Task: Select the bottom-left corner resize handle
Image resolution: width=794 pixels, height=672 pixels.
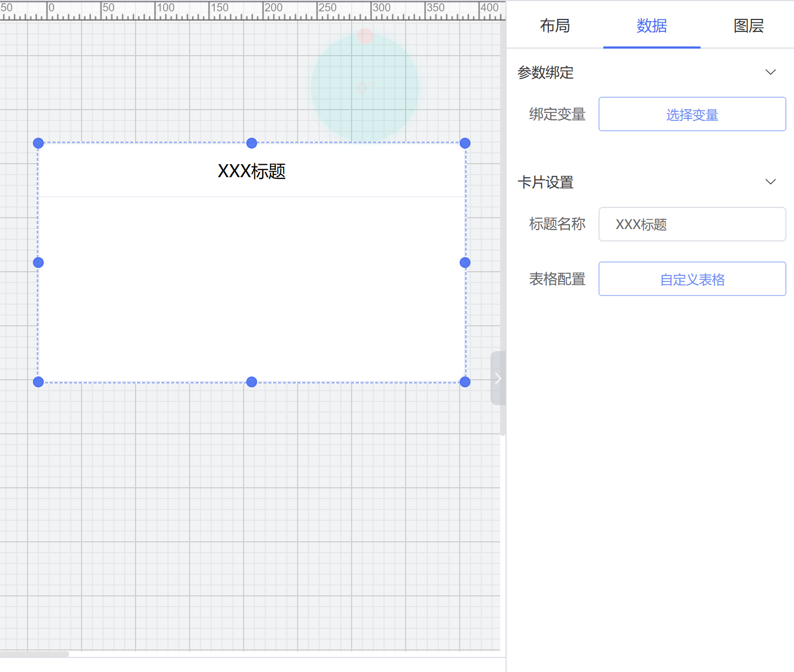Action: [38, 382]
